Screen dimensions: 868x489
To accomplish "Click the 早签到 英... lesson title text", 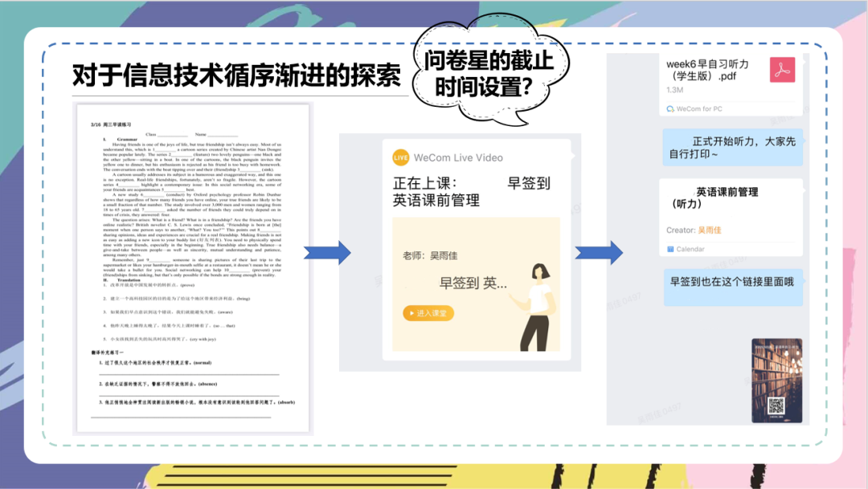I will click(x=473, y=283).
